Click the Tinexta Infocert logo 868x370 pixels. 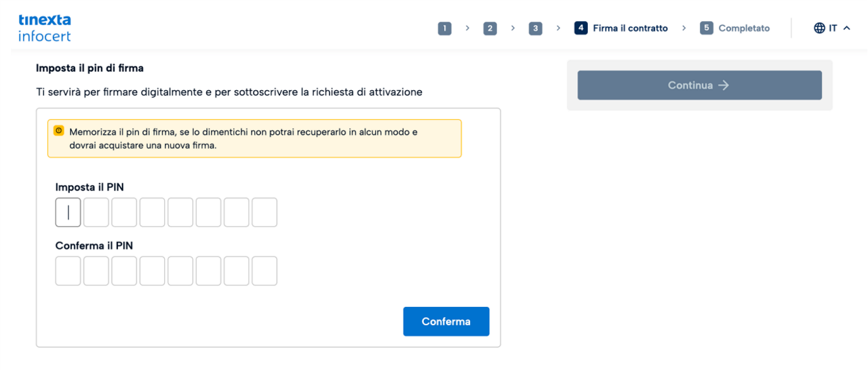[45, 28]
